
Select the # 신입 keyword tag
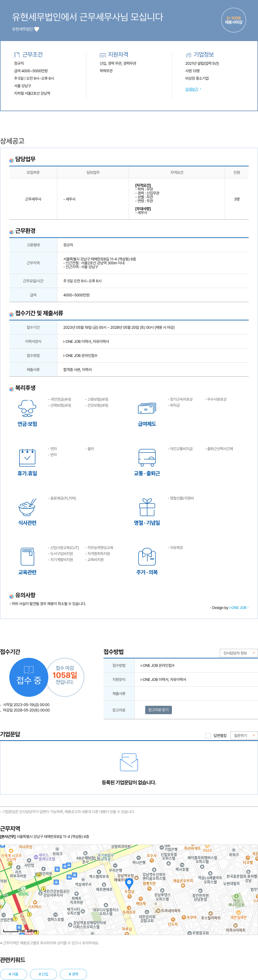pos(43,974)
